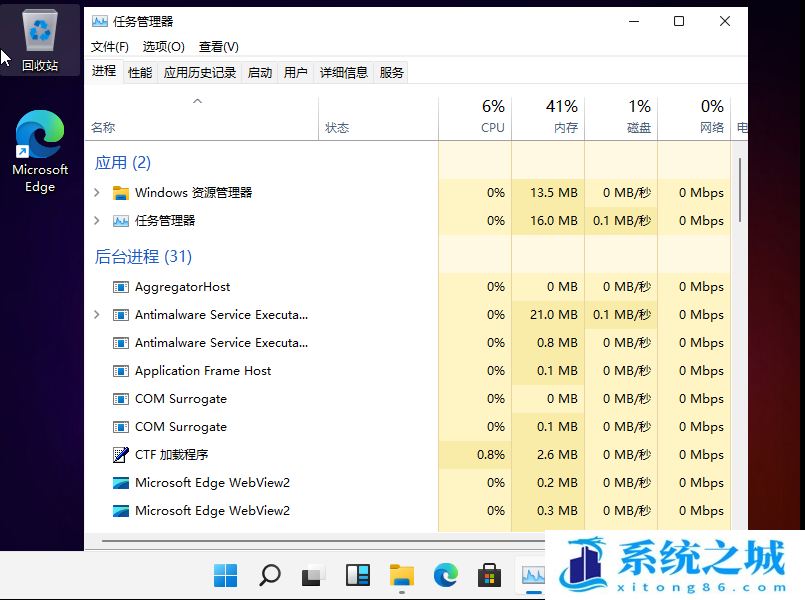Select the second Microsoft Edge WebView2 icon
This screenshot has height=600, width=805.
tap(121, 511)
